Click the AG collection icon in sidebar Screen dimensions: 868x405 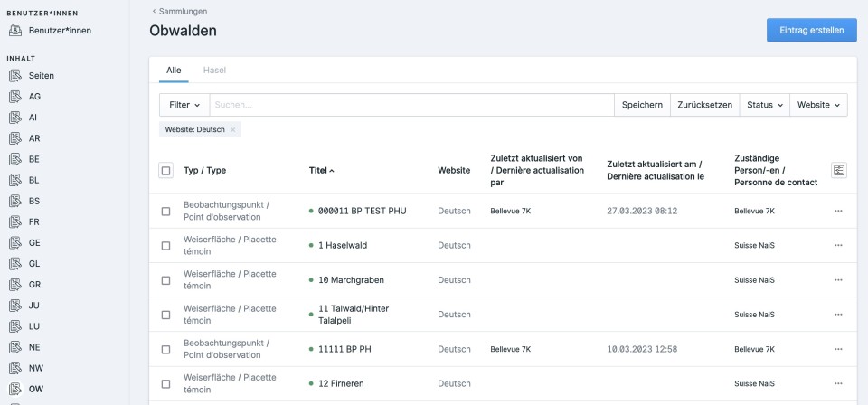tap(15, 97)
